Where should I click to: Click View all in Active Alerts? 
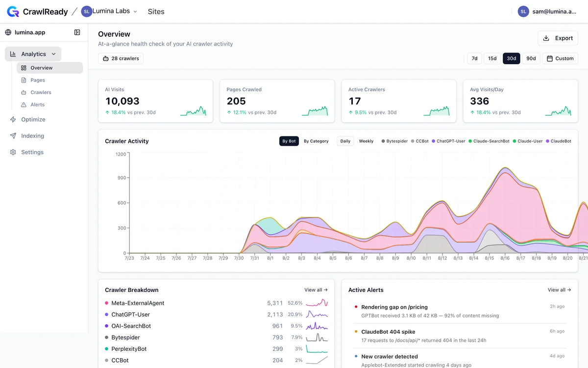coord(560,290)
